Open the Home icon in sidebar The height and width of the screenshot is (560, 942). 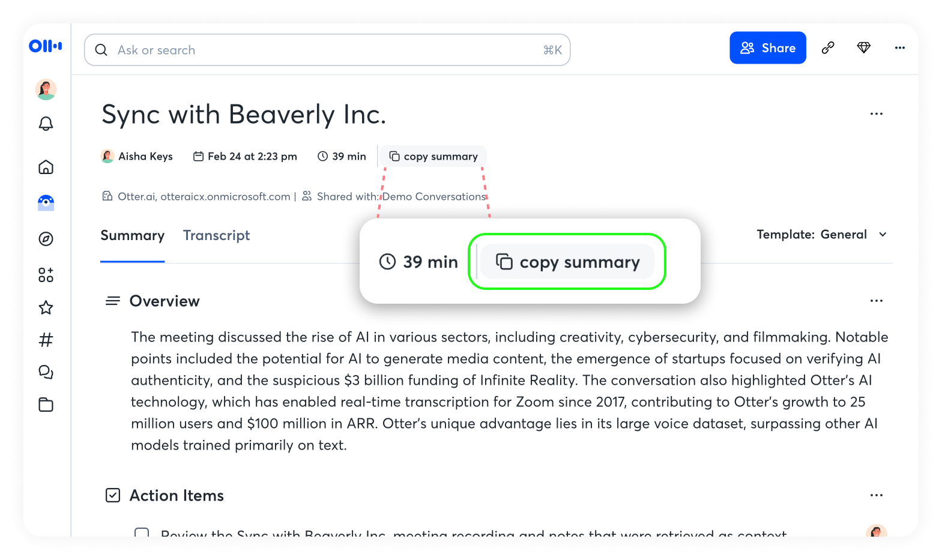click(x=46, y=167)
